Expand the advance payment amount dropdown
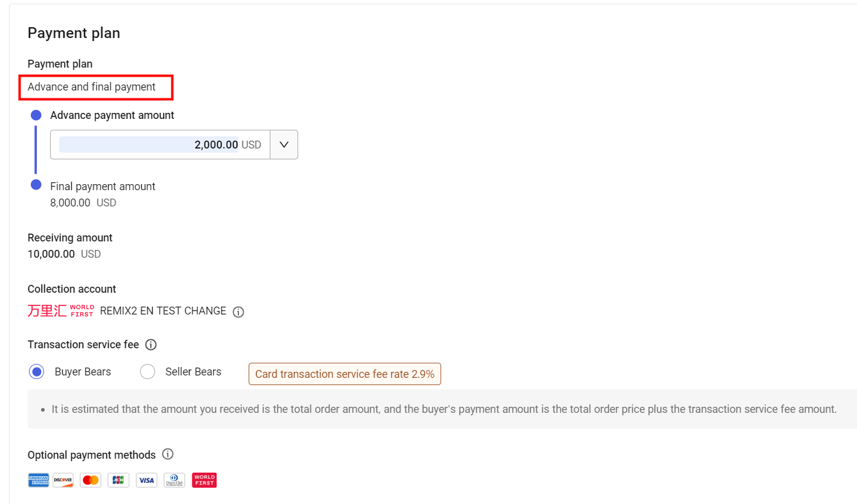 [x=284, y=144]
